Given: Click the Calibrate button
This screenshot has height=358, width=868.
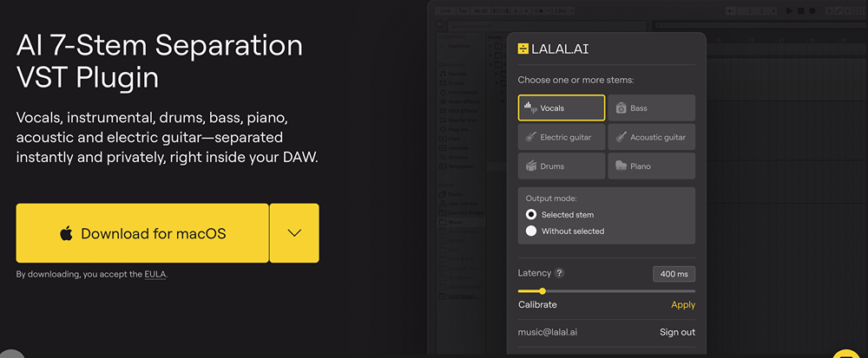Looking at the screenshot, I should point(537,305).
